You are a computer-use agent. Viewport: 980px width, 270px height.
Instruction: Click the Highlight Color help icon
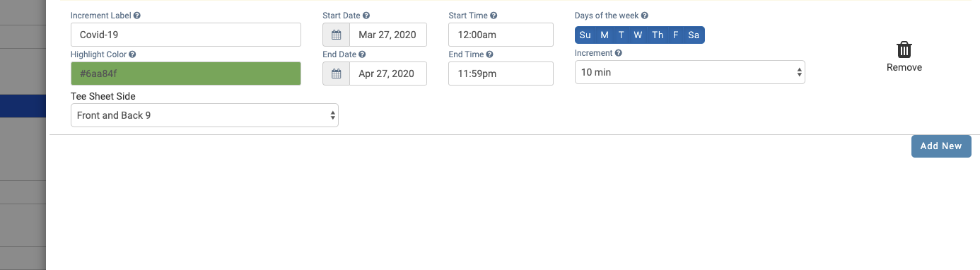click(132, 54)
